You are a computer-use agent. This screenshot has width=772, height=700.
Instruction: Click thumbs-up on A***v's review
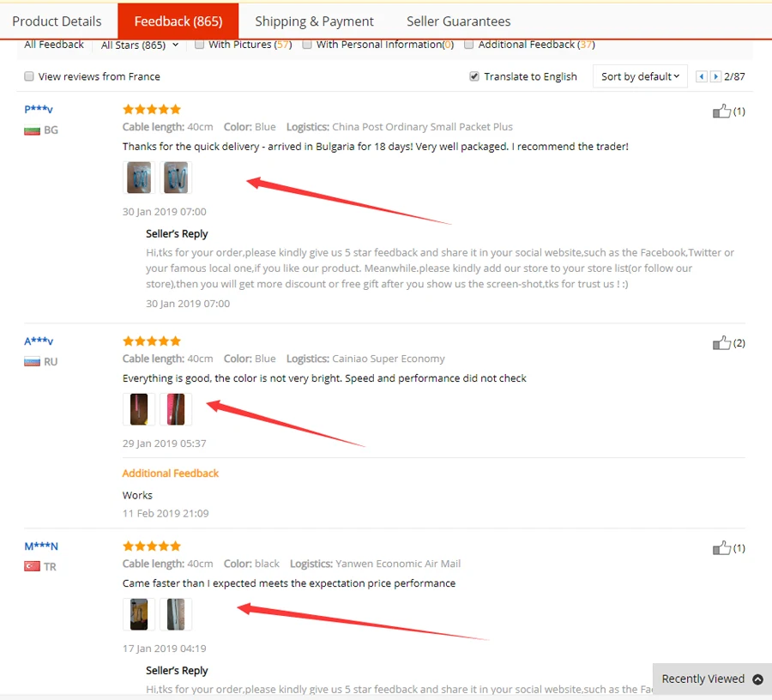[721, 342]
